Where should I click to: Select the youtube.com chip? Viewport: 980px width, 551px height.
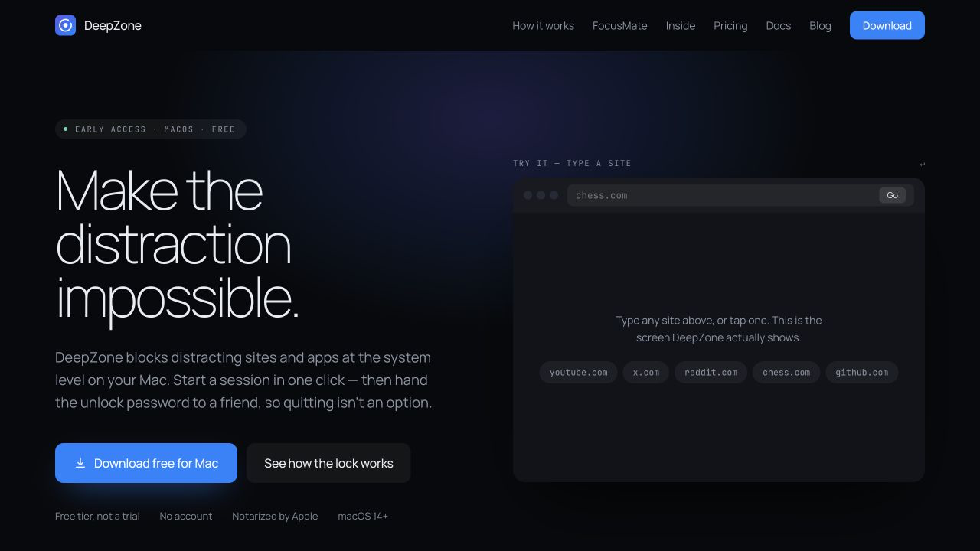click(578, 373)
